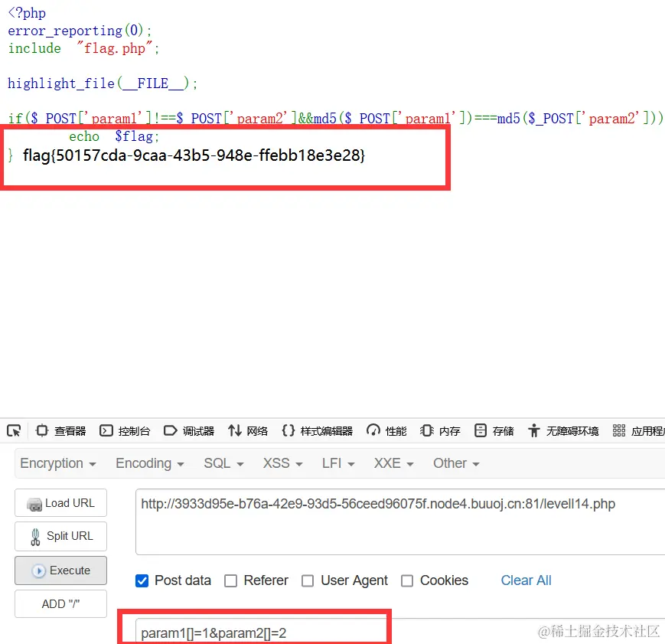Open the 性能 performance tab

click(386, 431)
